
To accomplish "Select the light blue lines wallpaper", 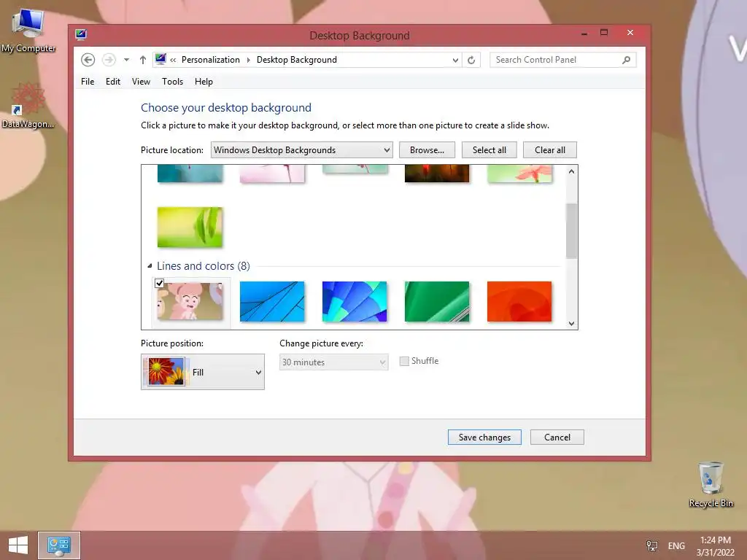I will tap(272, 301).
